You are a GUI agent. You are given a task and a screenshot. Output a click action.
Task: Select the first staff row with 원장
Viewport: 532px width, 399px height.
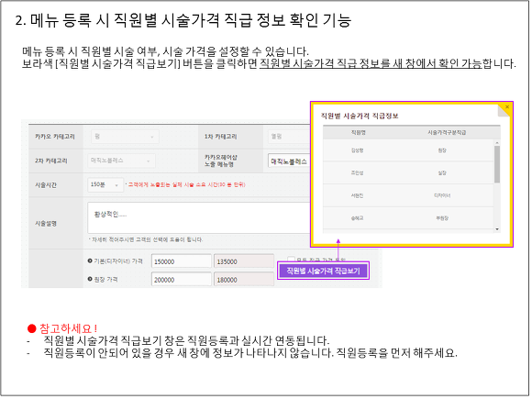tap(408, 150)
